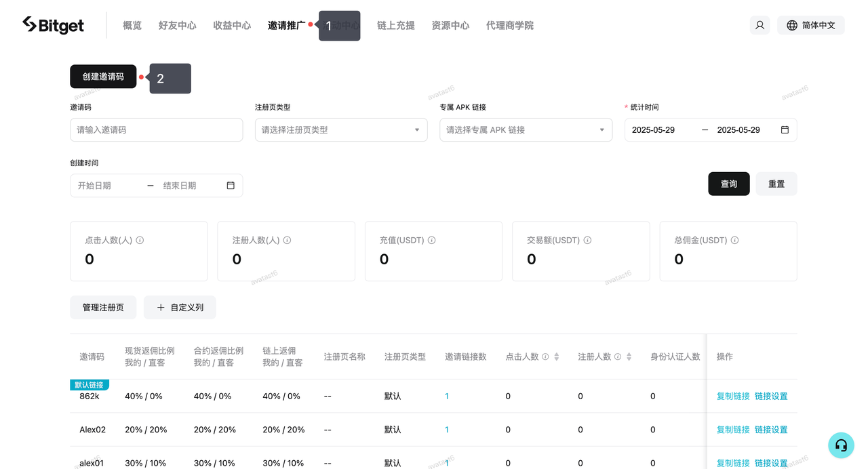The image size is (868, 469).
Task: Sort table by 点击人数 column arrows
Action: 557,356
